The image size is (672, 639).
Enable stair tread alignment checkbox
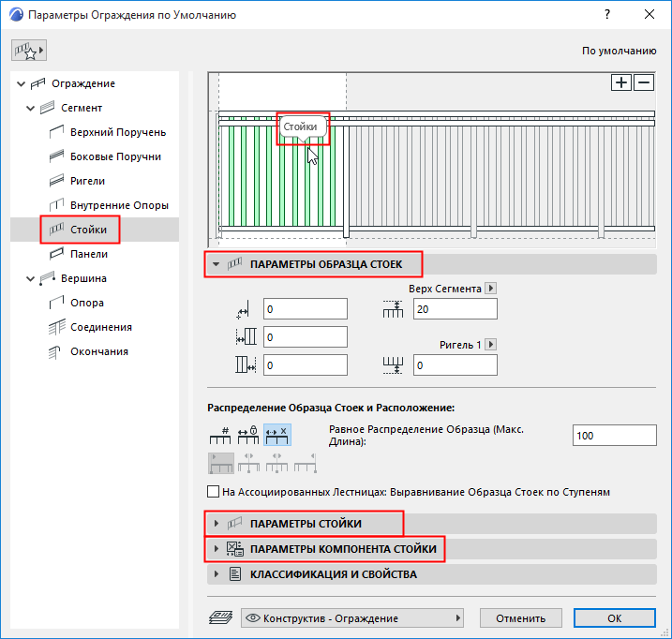point(213,492)
